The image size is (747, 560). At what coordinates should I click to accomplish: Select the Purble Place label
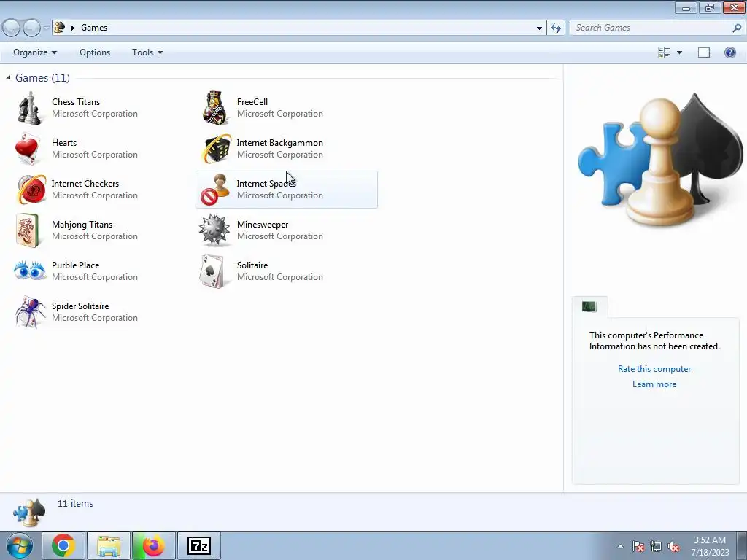click(x=75, y=265)
